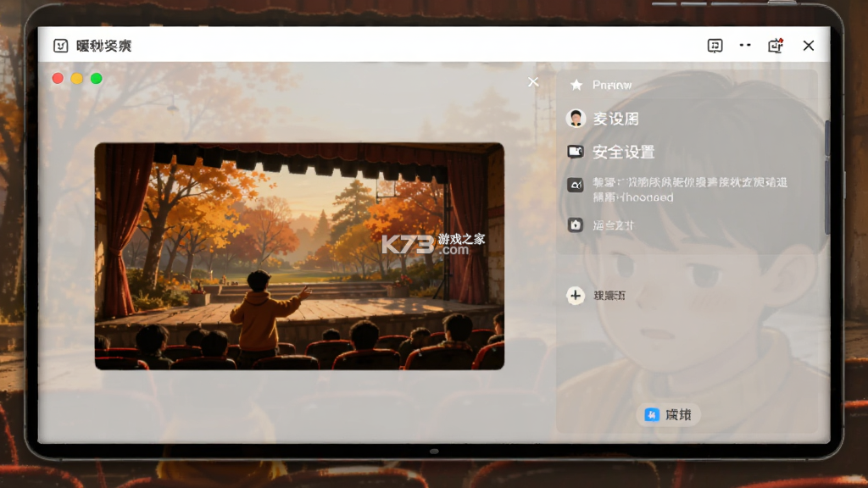Click the camera icon with red dot
Image resolution: width=868 pixels, height=488 pixels.
(776, 46)
